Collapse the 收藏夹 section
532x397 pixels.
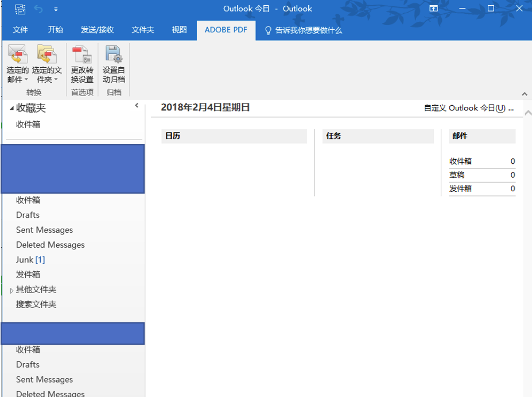pyautogui.click(x=12, y=109)
